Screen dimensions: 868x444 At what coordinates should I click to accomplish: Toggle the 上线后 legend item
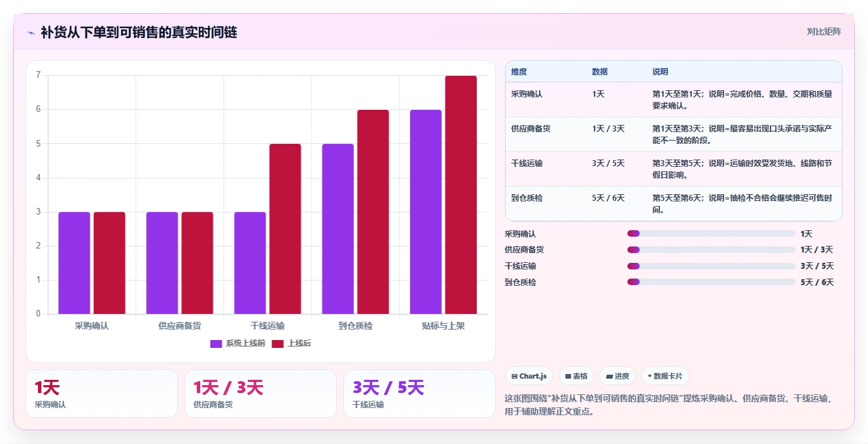[x=291, y=343]
